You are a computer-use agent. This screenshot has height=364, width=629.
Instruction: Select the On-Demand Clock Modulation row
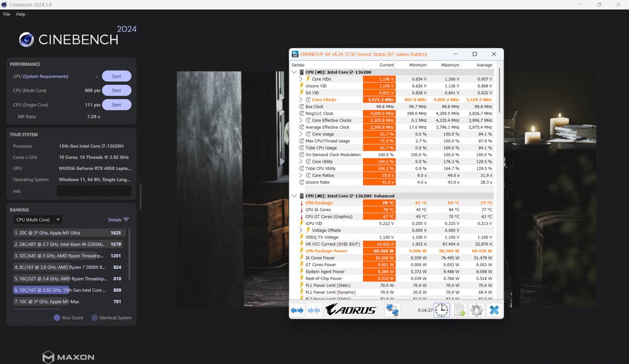[393, 155]
